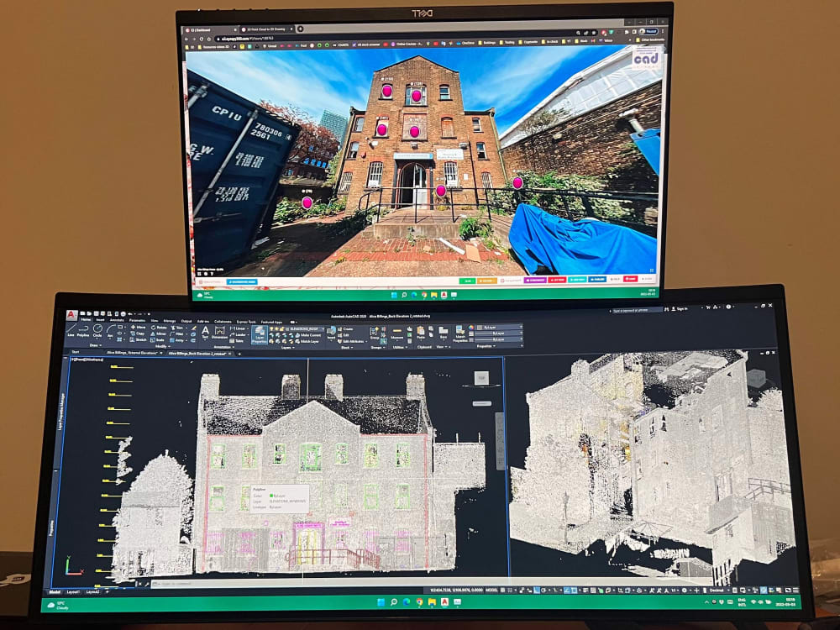The image size is (840, 630).
Task: Choose the Scale command in Modify panel
Action: coord(155,339)
